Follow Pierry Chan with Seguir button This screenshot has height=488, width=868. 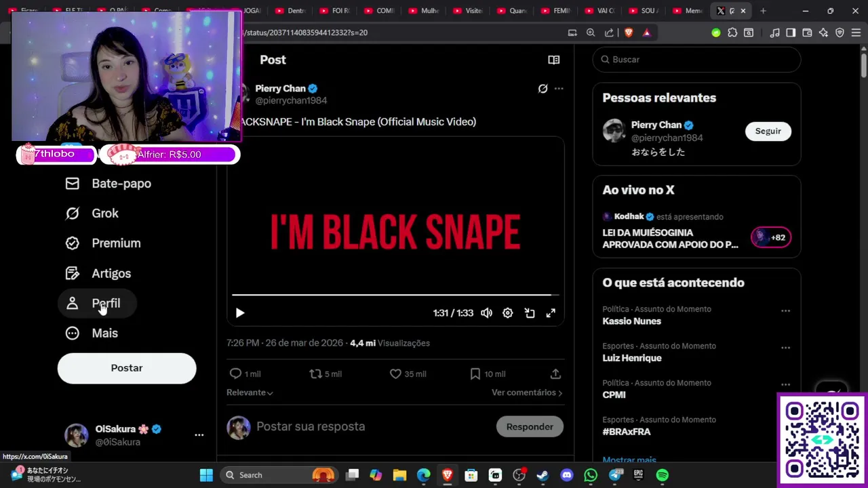point(768,131)
